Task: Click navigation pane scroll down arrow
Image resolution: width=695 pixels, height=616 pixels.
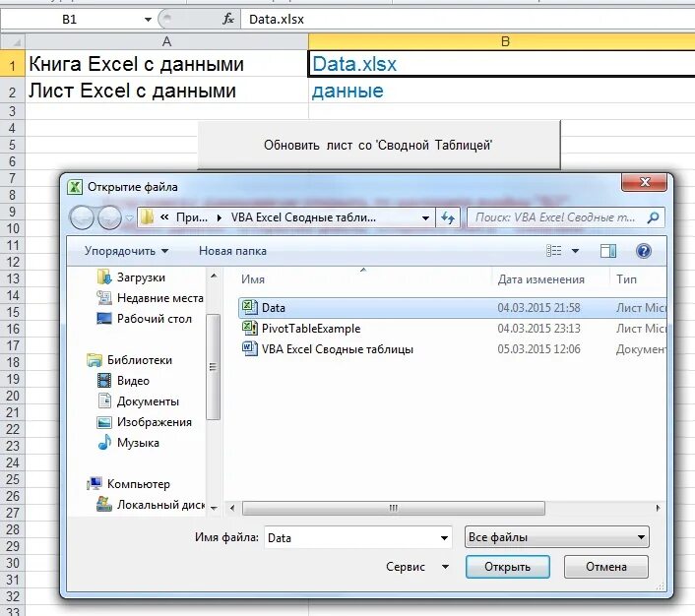Action: [214, 509]
